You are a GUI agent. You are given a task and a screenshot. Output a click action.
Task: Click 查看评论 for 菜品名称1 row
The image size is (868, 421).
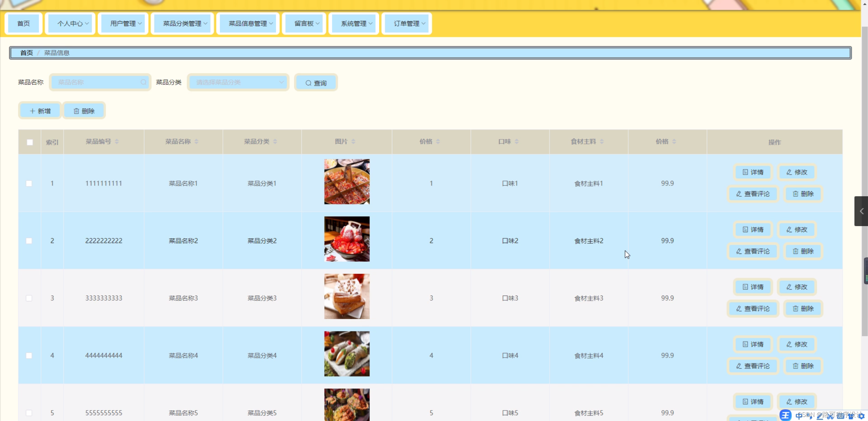coord(753,194)
